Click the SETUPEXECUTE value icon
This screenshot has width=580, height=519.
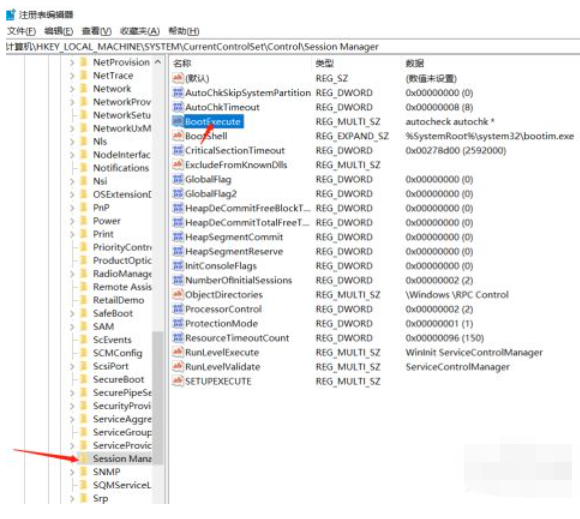(178, 381)
